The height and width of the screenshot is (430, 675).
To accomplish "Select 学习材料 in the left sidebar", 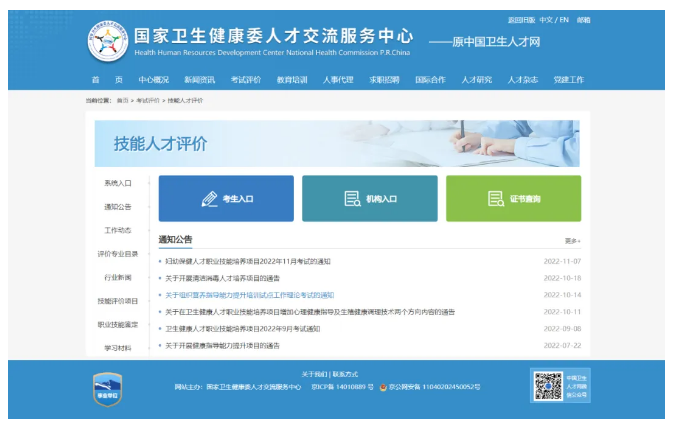I will tap(118, 348).
